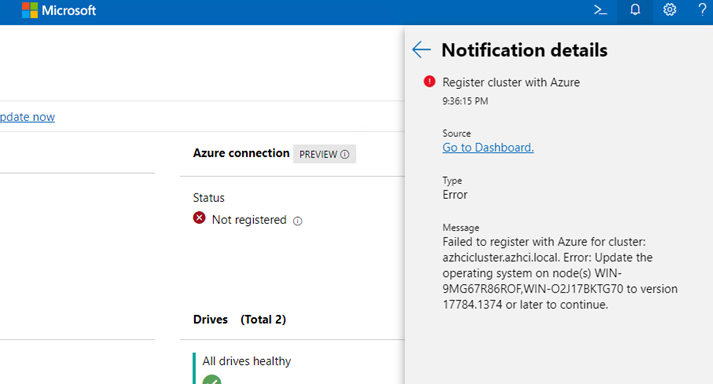This screenshot has width=713, height=384.
Task: Click the Notification details title
Action: (524, 50)
